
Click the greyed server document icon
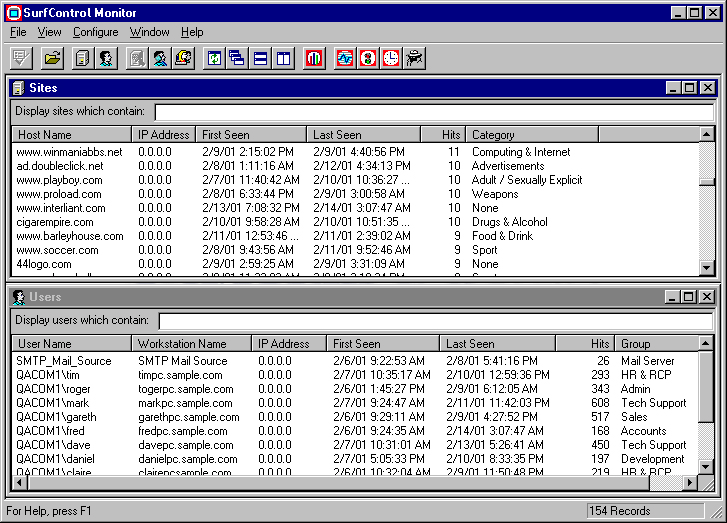[x=137, y=58]
